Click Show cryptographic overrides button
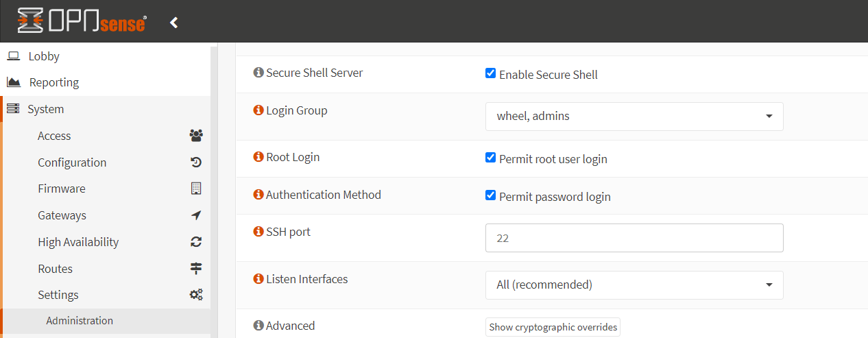Viewport: 868px width, 338px height. pyautogui.click(x=553, y=327)
